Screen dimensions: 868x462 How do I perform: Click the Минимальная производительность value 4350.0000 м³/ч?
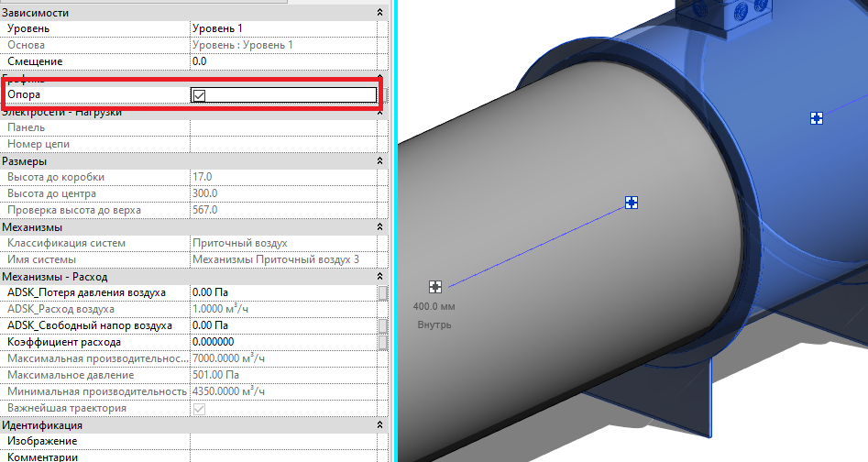click(283, 391)
